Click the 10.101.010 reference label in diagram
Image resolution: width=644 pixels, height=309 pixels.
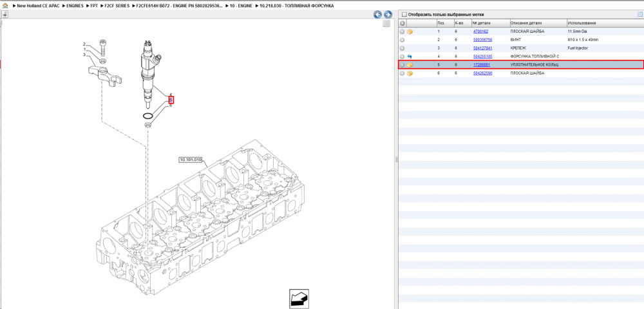pos(191,160)
